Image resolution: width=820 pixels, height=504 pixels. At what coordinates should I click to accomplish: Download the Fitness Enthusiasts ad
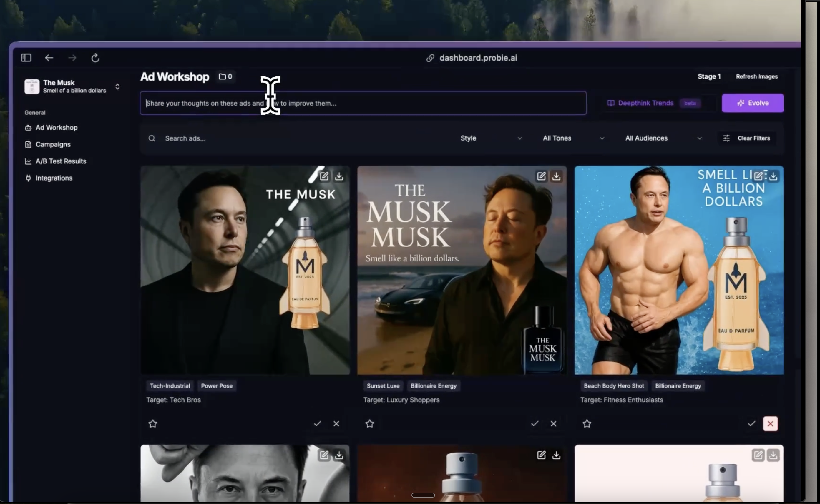pos(773,176)
